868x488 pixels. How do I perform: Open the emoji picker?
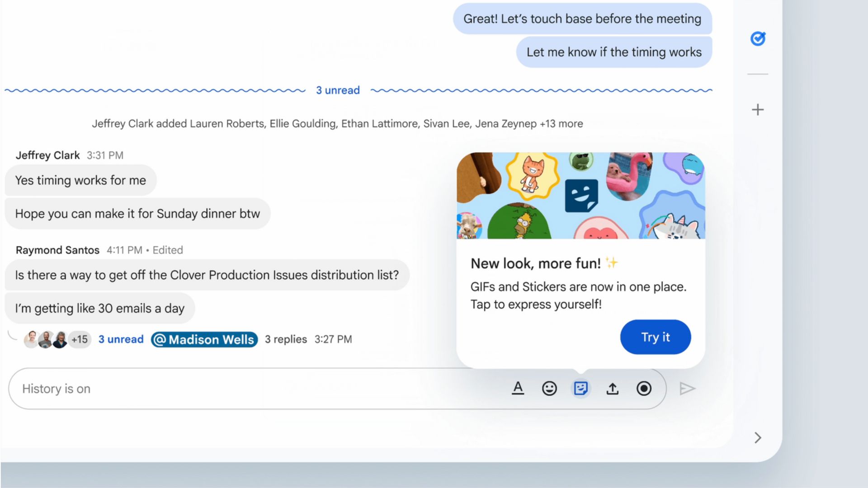pyautogui.click(x=549, y=388)
